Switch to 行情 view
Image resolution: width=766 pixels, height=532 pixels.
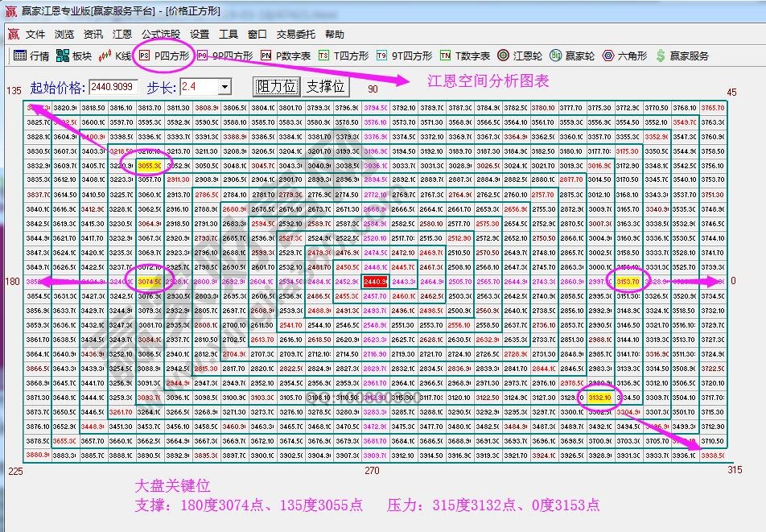pyautogui.click(x=31, y=56)
